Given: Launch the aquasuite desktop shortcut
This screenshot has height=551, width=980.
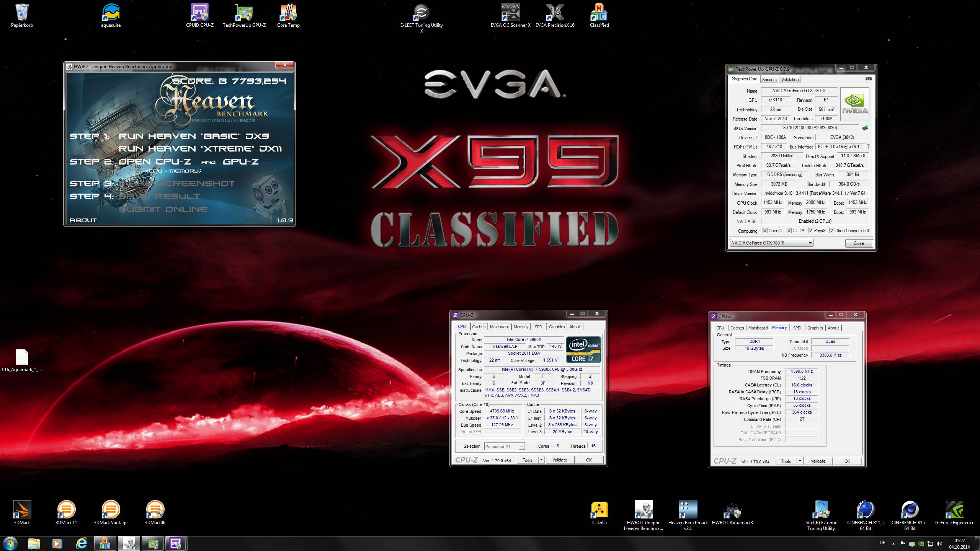Looking at the screenshot, I should (x=111, y=16).
